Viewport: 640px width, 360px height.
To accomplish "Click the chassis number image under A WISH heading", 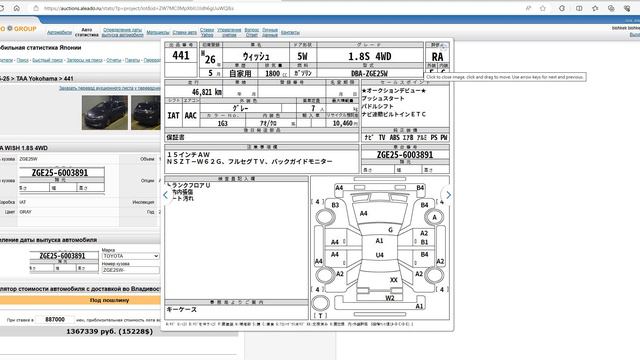I will coord(61,179).
